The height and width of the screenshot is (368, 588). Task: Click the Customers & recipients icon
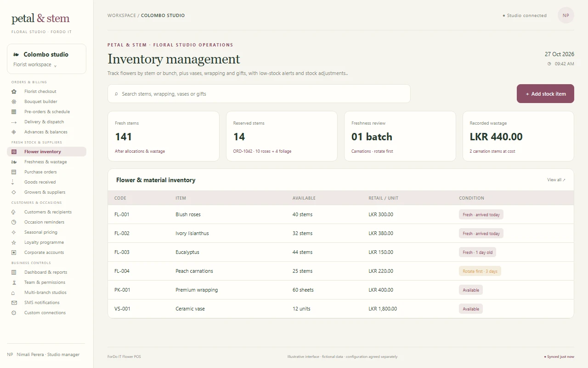pos(14,212)
